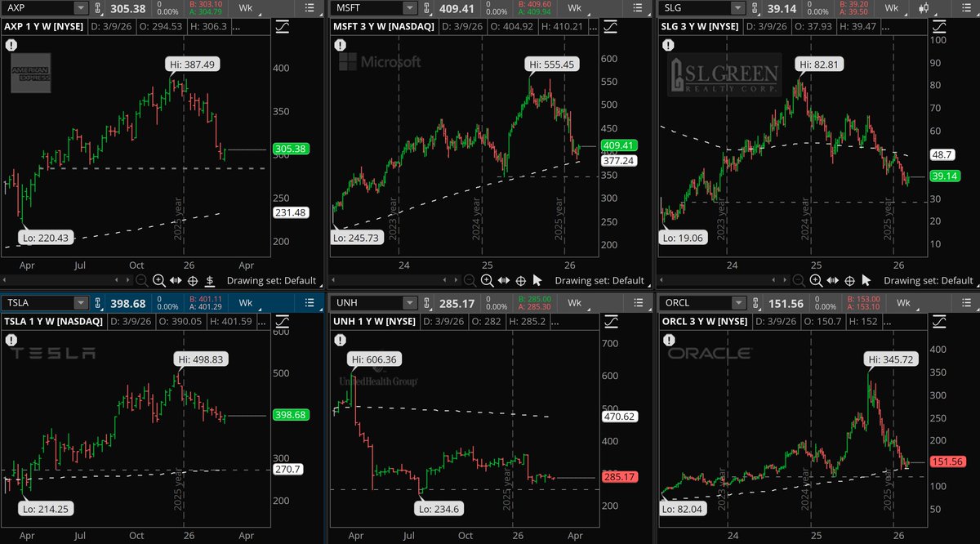Click the price axis scale icon on TSLA chart

283,322
